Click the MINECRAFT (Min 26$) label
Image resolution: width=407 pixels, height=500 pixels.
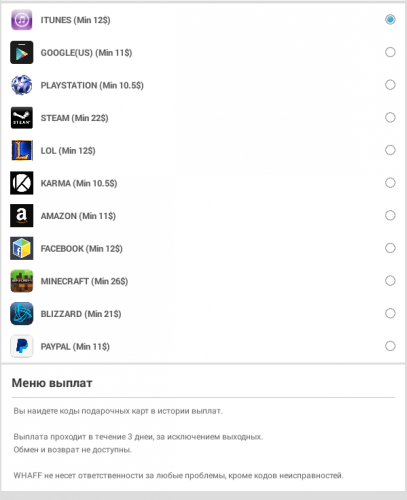click(x=84, y=281)
